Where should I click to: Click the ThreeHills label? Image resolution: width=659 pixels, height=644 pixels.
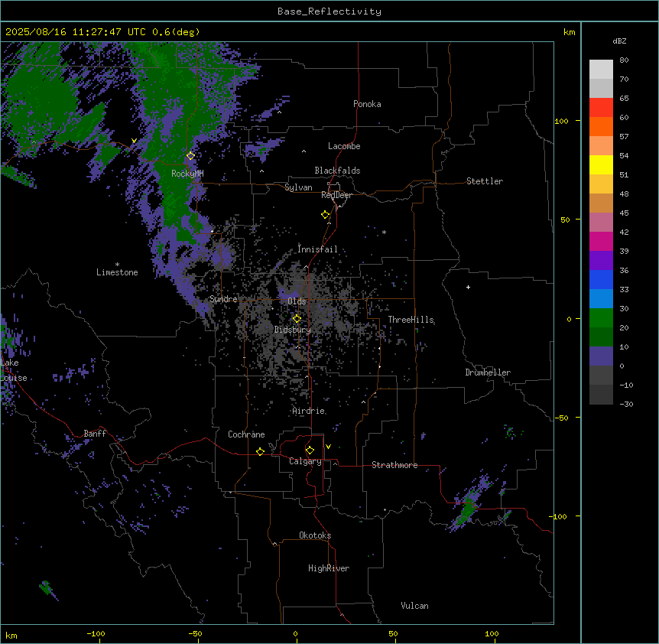tap(411, 320)
